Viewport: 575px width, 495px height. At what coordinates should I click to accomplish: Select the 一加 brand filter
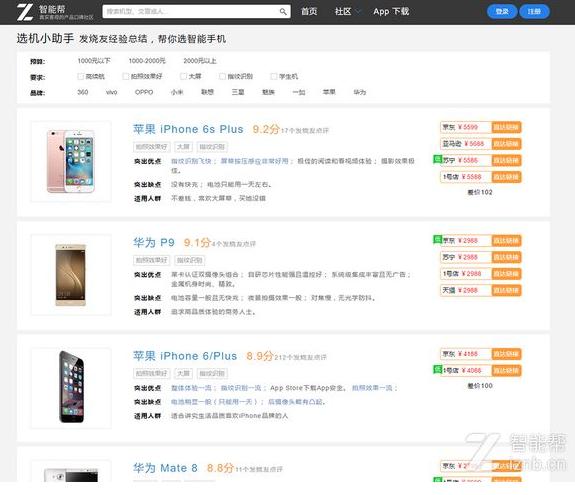point(299,92)
